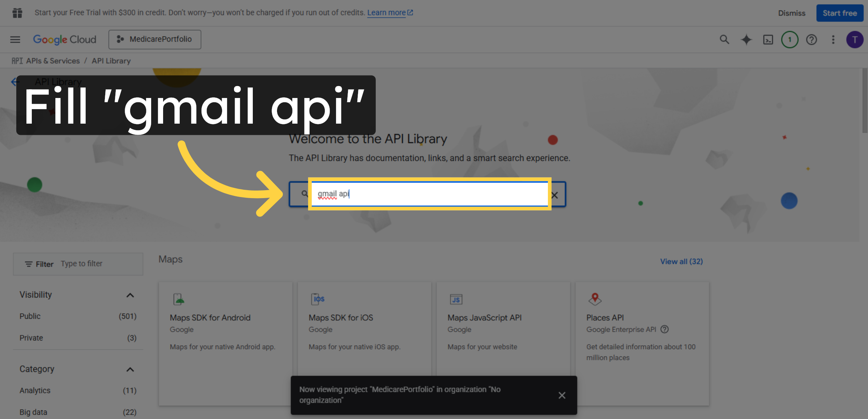The height and width of the screenshot is (419, 868).
Task: Collapse the Visibility filter section
Action: (130, 295)
